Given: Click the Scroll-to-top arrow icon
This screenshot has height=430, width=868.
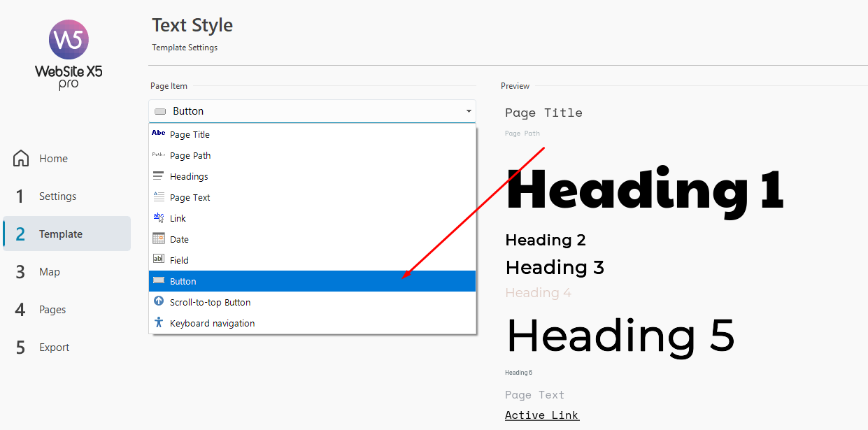Looking at the screenshot, I should [x=159, y=302].
